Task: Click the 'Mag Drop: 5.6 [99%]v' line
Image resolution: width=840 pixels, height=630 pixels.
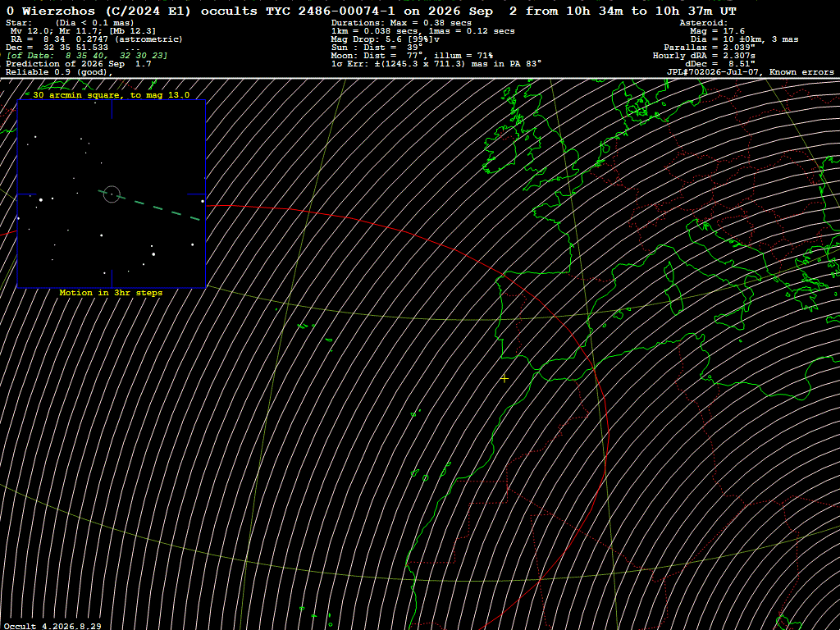Action: 386,39
